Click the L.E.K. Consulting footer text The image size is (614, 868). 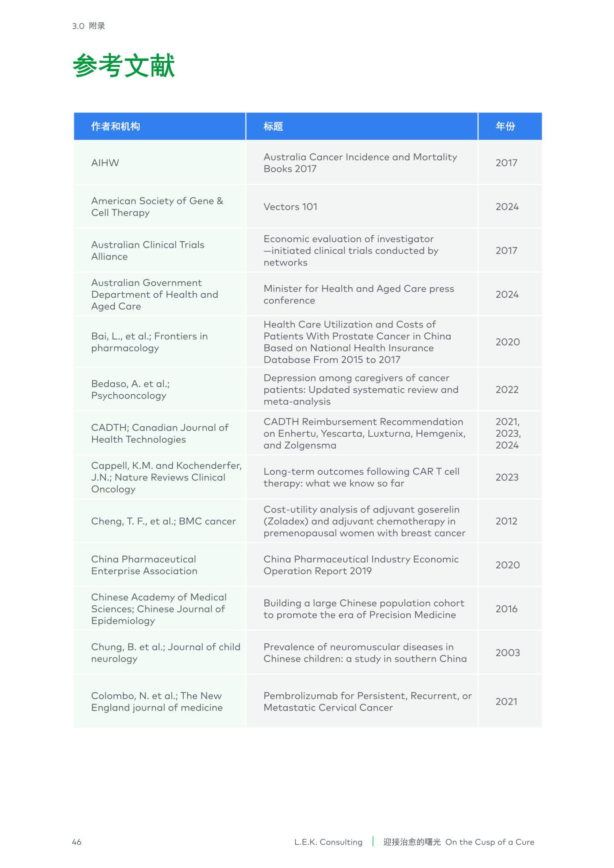point(328,842)
